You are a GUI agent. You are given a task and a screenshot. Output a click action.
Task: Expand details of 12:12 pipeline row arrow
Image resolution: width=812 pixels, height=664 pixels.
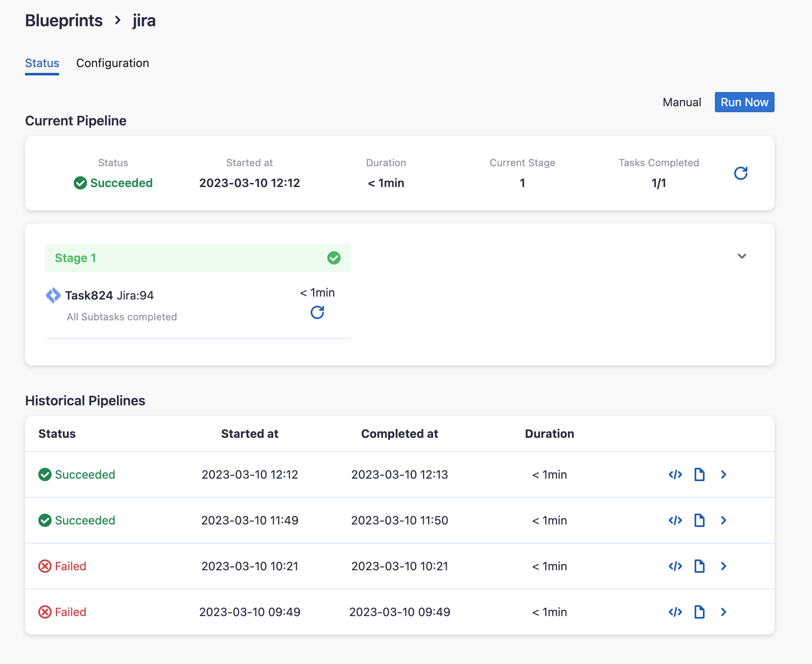(x=723, y=474)
